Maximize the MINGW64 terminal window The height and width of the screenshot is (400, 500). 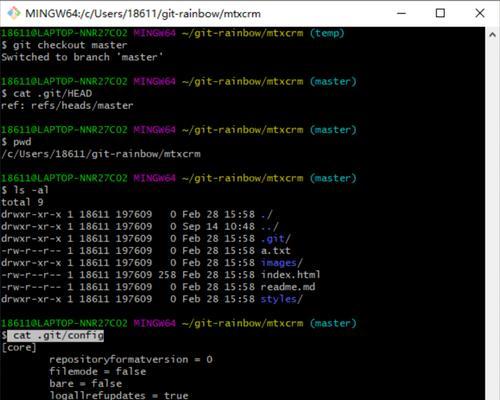coord(440,13)
